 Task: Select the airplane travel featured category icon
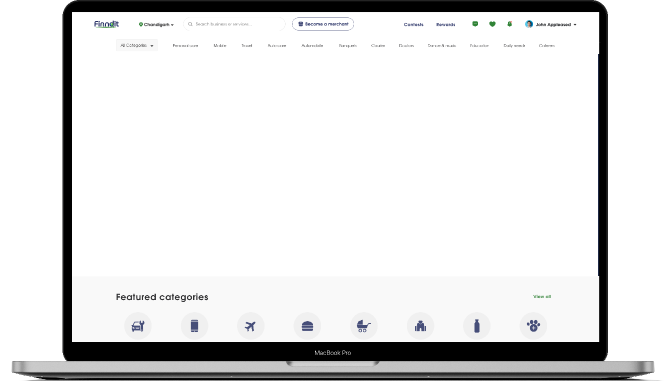pyautogui.click(x=251, y=326)
